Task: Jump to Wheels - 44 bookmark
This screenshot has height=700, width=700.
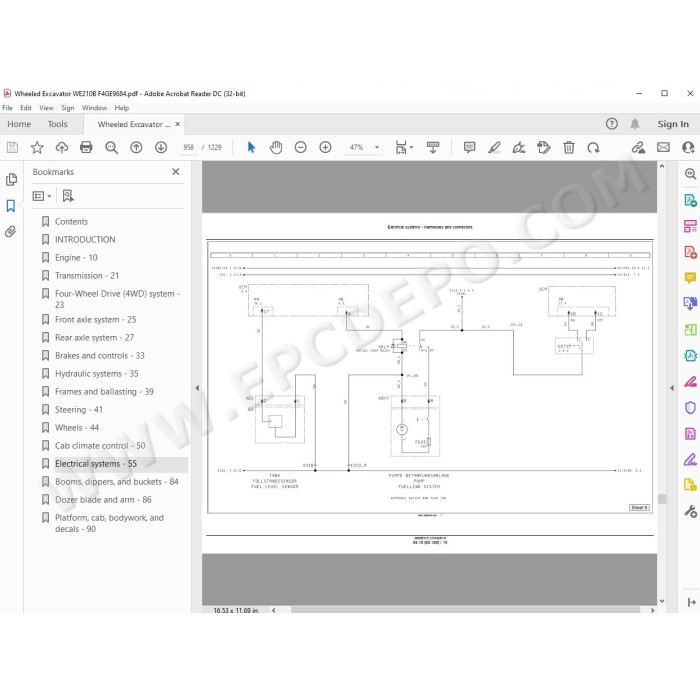Action: tap(77, 428)
